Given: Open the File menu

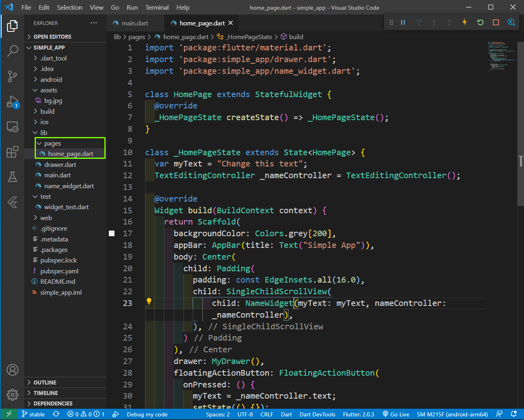Looking at the screenshot, I should (26, 7).
